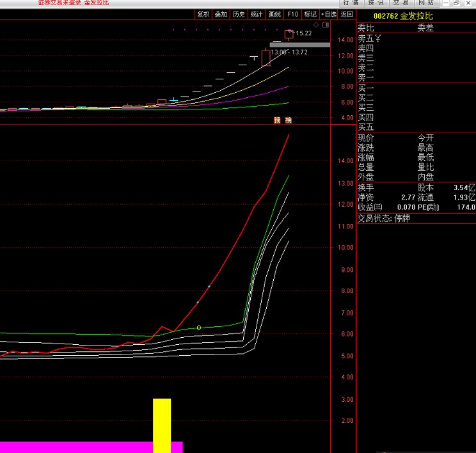Add stock via +自选 button

coord(328,14)
